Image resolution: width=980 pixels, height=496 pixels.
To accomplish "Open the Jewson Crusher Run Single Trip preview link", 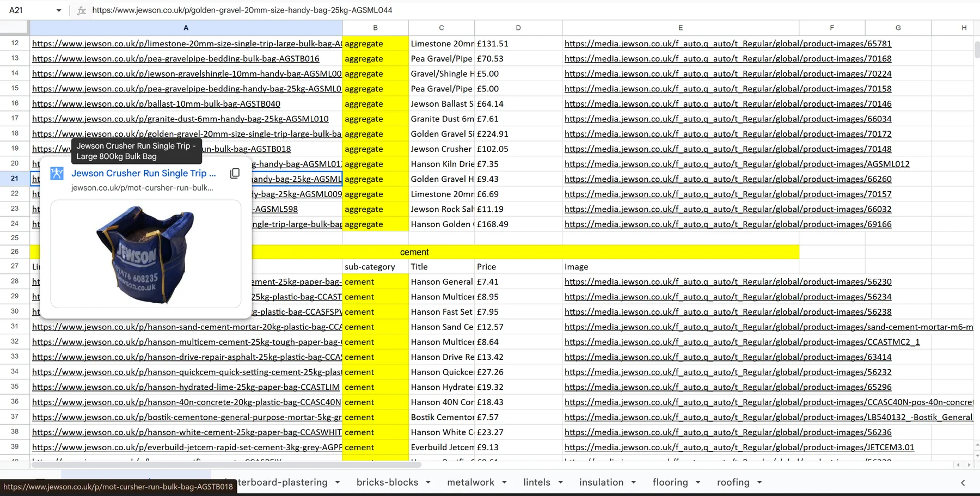I will pos(143,173).
